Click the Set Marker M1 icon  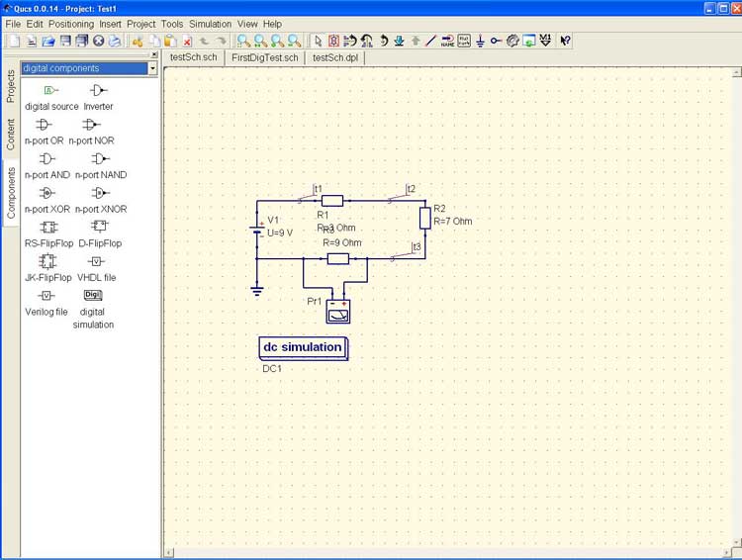coord(545,42)
